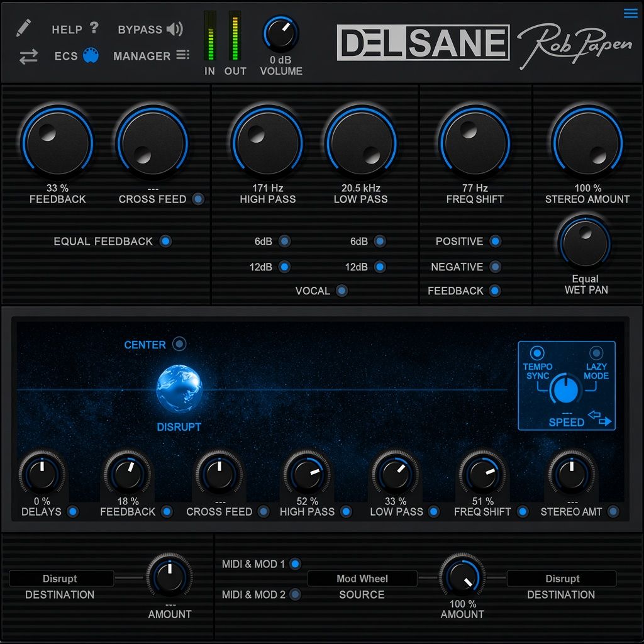Enable POSITIVE frequency shift
Image resolution: width=644 pixels, height=644 pixels.
click(496, 241)
